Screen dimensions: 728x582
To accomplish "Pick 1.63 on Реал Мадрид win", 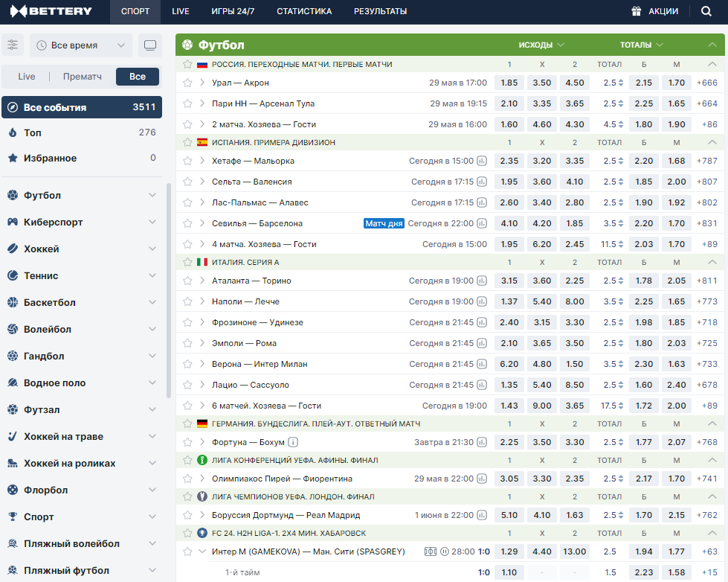I will pyautogui.click(x=575, y=515).
